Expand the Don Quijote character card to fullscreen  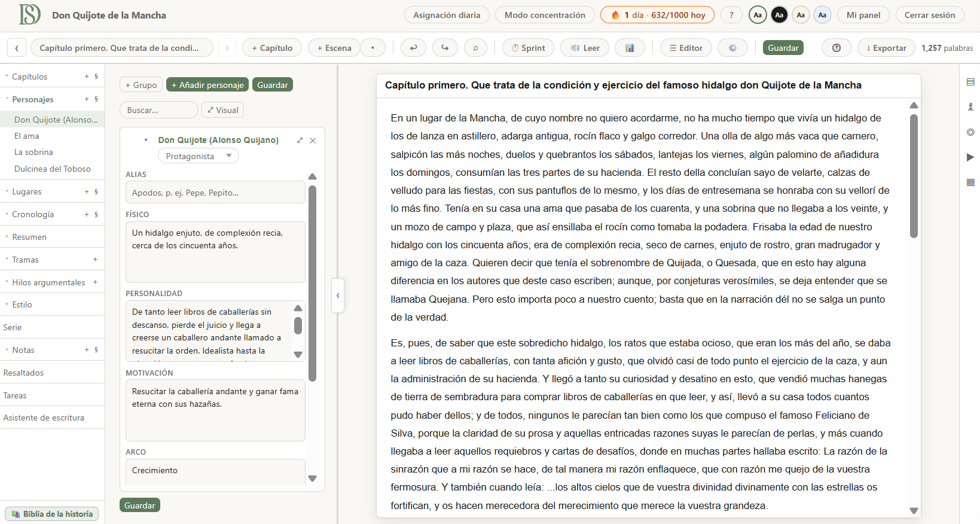[300, 140]
